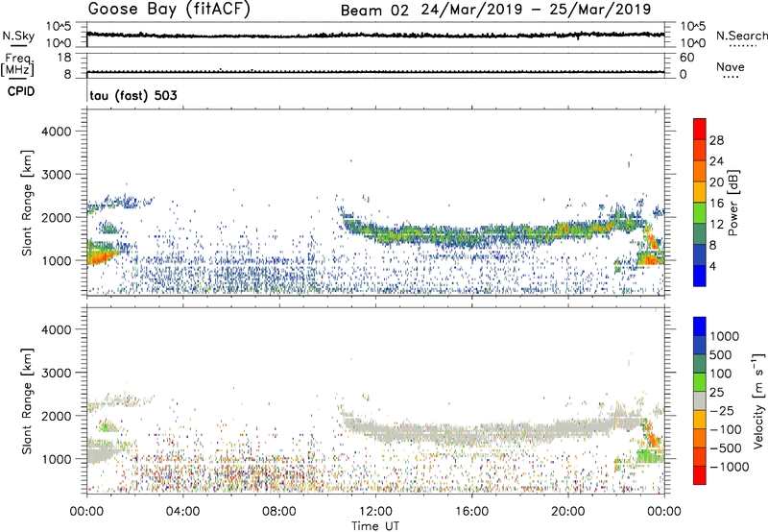Click the Velocity [m s-1] colorbar title
768x532 pixels.
(x=758, y=400)
